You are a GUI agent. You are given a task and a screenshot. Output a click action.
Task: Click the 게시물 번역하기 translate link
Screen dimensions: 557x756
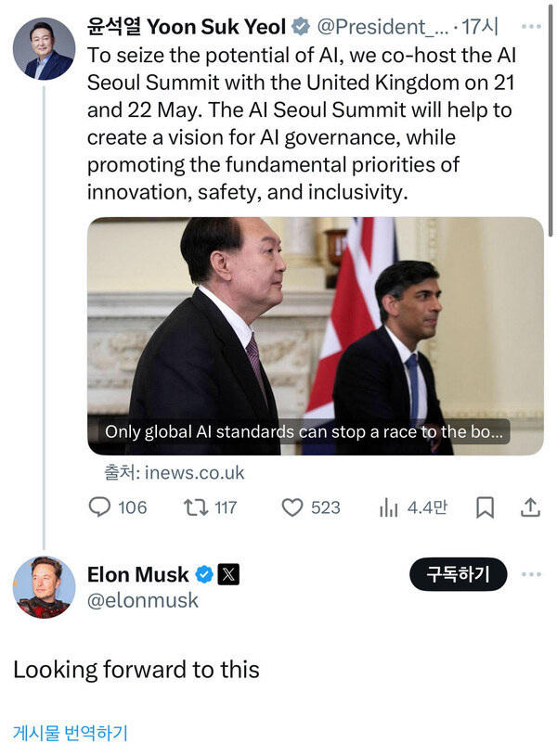click(70, 733)
